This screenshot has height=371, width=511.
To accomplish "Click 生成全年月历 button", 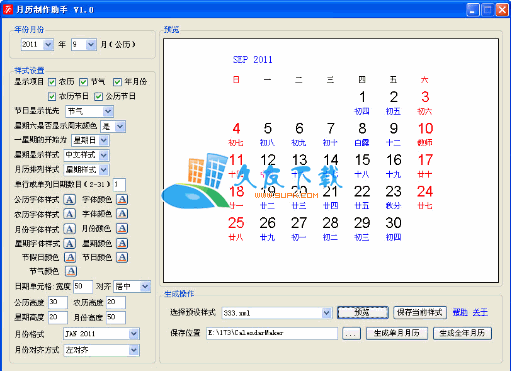I will [462, 333].
